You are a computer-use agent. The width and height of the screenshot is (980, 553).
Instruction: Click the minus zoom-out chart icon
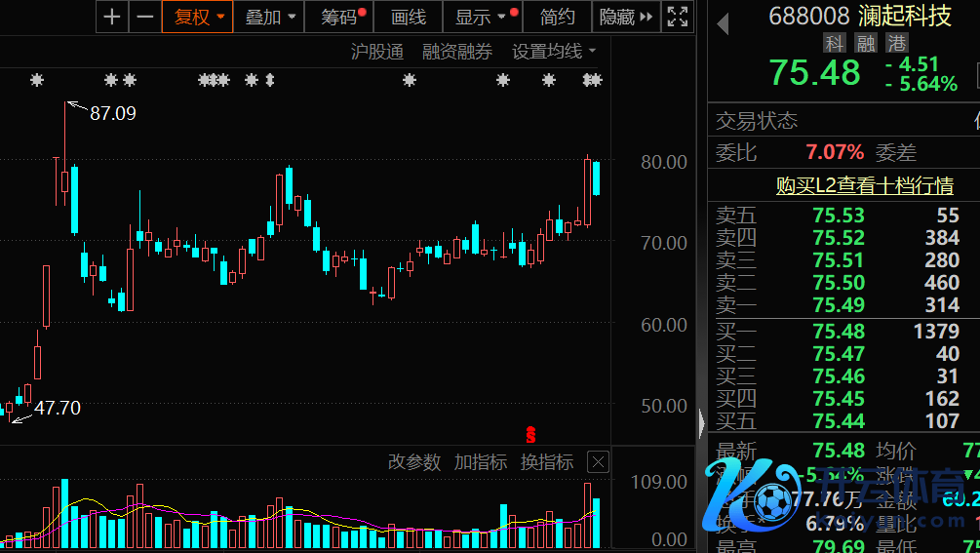tap(144, 17)
